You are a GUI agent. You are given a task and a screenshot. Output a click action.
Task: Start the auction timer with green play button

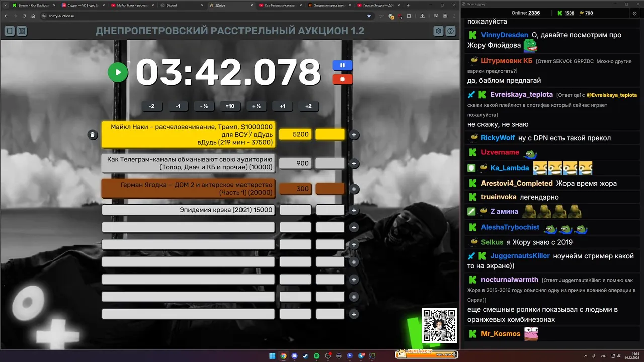[118, 72]
